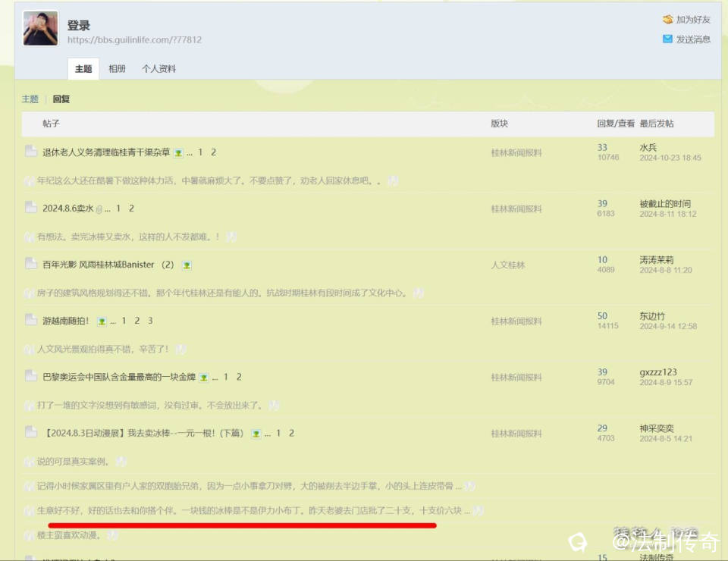The width and height of the screenshot is (728, 561).
Task: Click the 发送消息 envelope icon
Action: 667,39
